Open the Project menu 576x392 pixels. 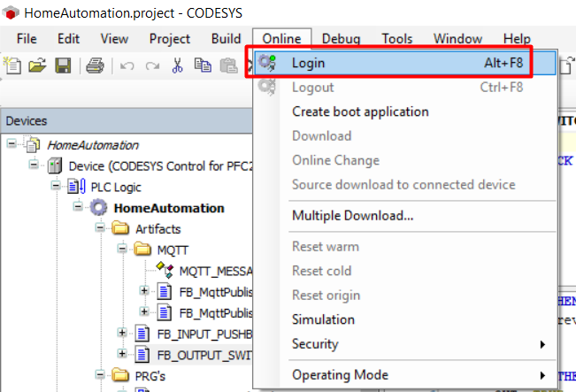pyautogui.click(x=170, y=39)
